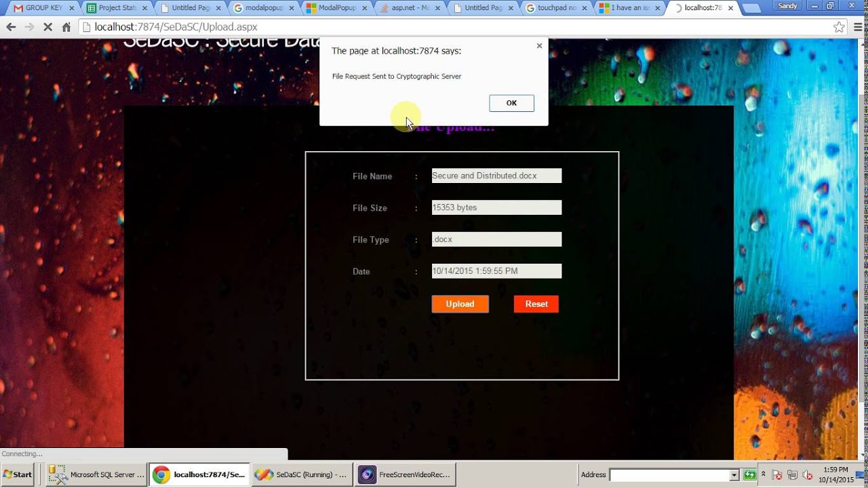Close the localhost:7874 tab
This screenshot has width=868, height=488.
click(x=730, y=8)
